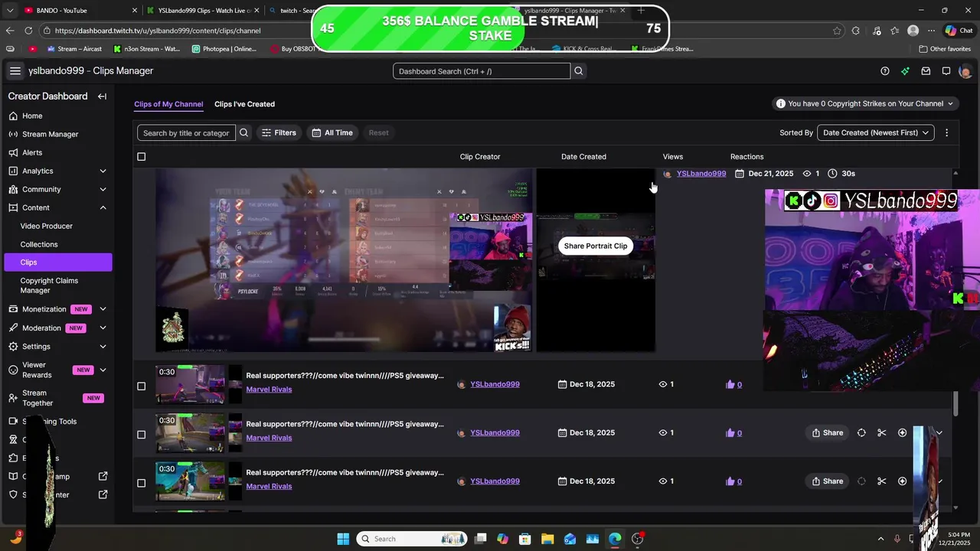
Task: Expand the Settings sidebar section
Action: 103,346
